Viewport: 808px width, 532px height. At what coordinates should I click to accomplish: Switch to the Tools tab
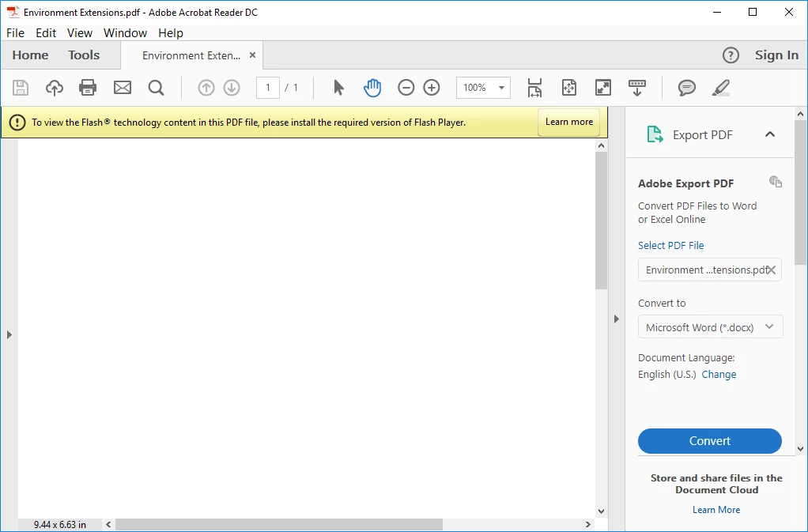pos(84,55)
